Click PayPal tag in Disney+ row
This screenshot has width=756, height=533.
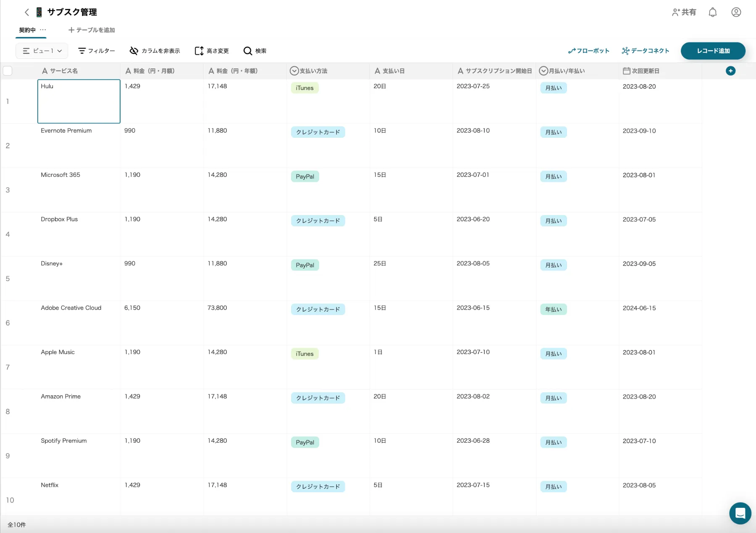pos(305,265)
